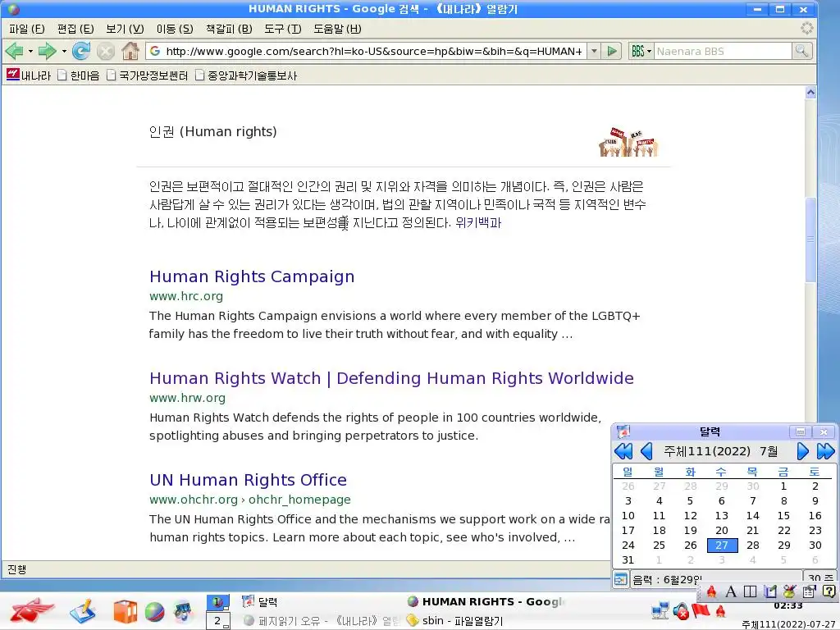This screenshot has height=630, width=840.
Task: Open the 파일 (F) menu
Action: [27, 29]
